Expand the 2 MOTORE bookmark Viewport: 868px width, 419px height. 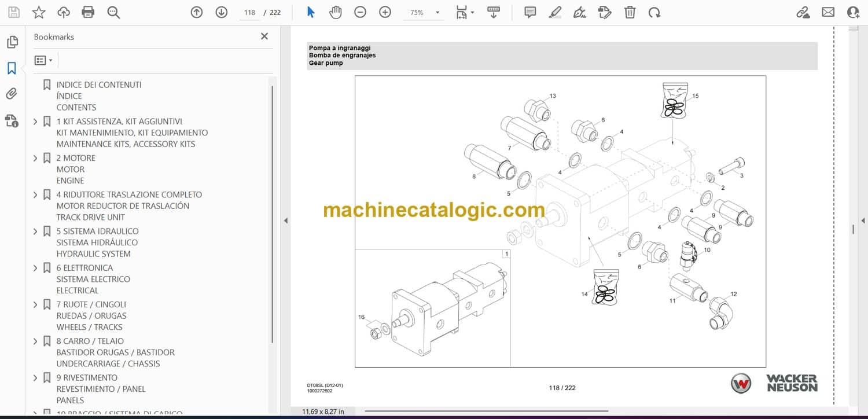coord(35,158)
